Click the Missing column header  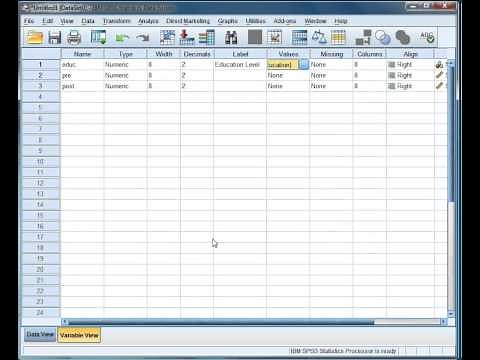coord(332,54)
